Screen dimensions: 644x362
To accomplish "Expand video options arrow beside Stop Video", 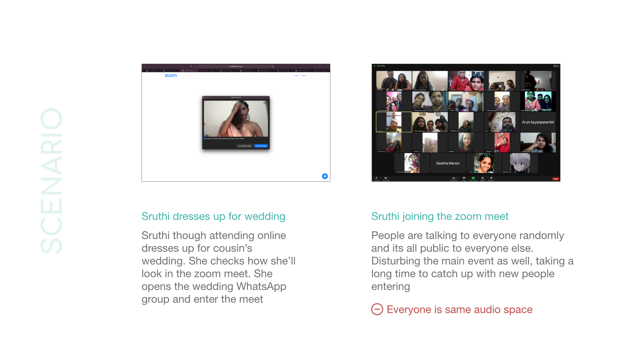I will coord(389,178).
